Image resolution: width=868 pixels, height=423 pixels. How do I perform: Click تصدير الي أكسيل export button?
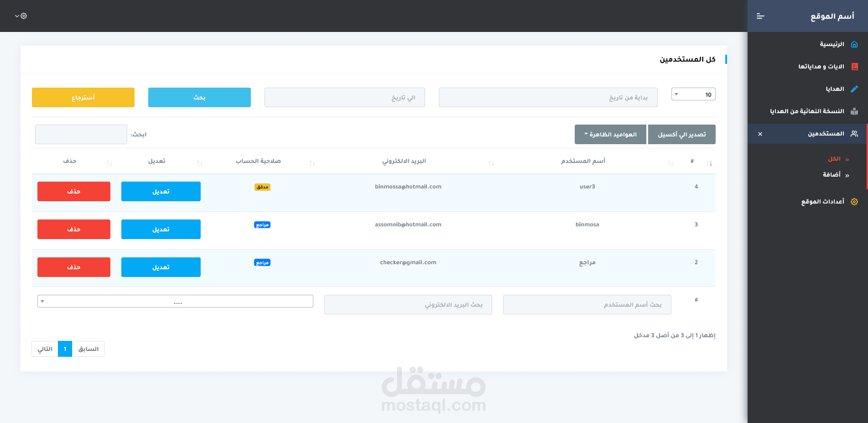coord(682,135)
